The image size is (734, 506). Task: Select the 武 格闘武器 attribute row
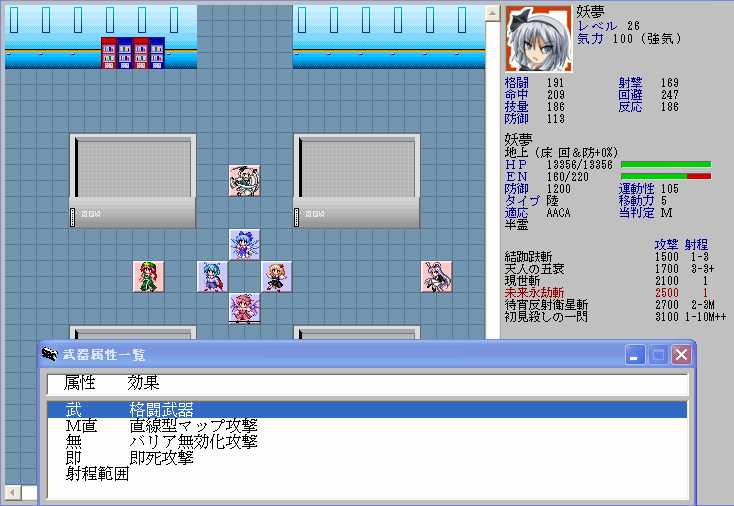367,410
